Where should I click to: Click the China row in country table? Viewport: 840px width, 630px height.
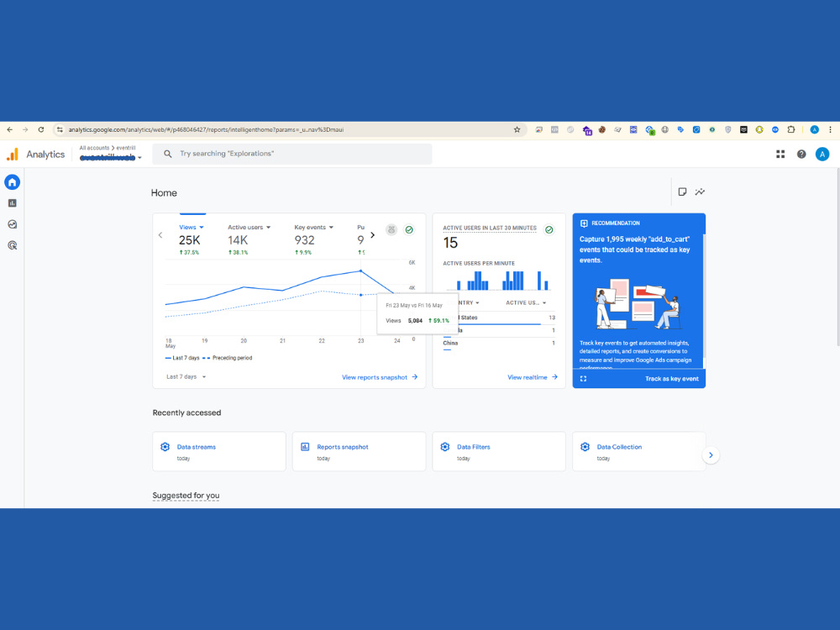[499, 344]
